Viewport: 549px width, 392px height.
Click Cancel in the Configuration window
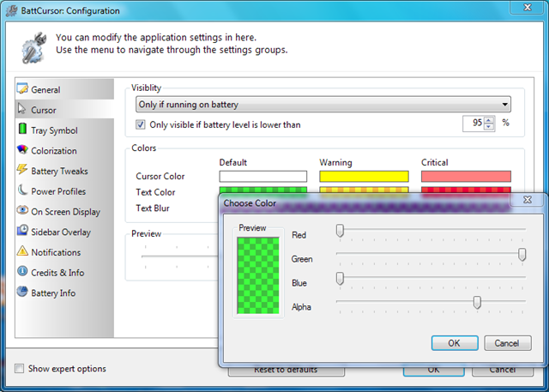coord(503,371)
